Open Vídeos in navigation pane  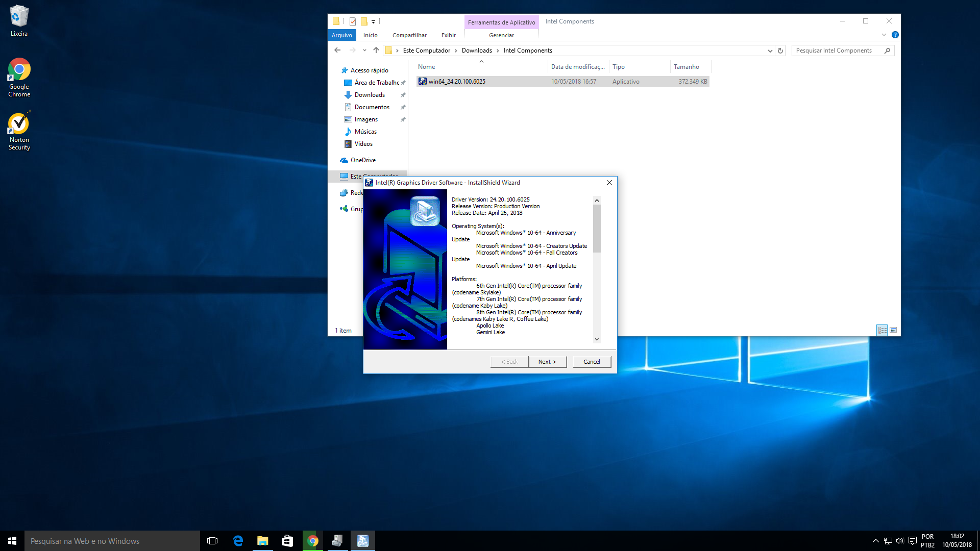point(363,144)
